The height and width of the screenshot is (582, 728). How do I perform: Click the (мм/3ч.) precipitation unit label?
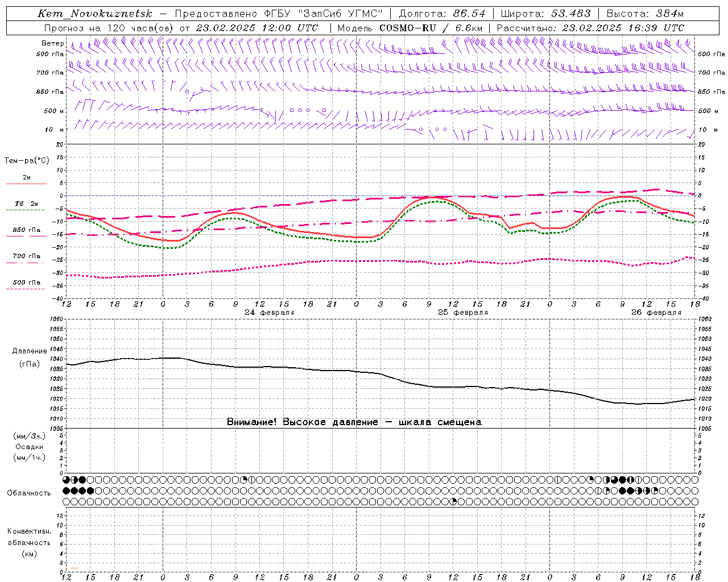[x=30, y=436]
